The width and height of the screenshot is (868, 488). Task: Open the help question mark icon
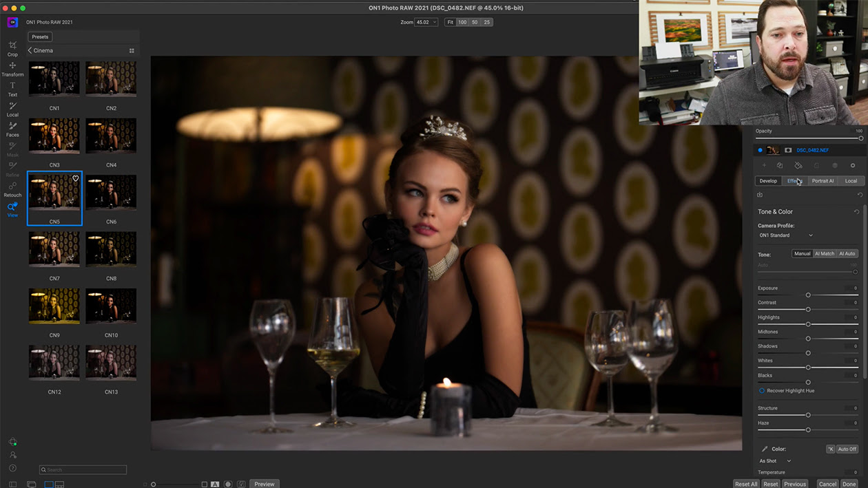pyautogui.click(x=12, y=468)
